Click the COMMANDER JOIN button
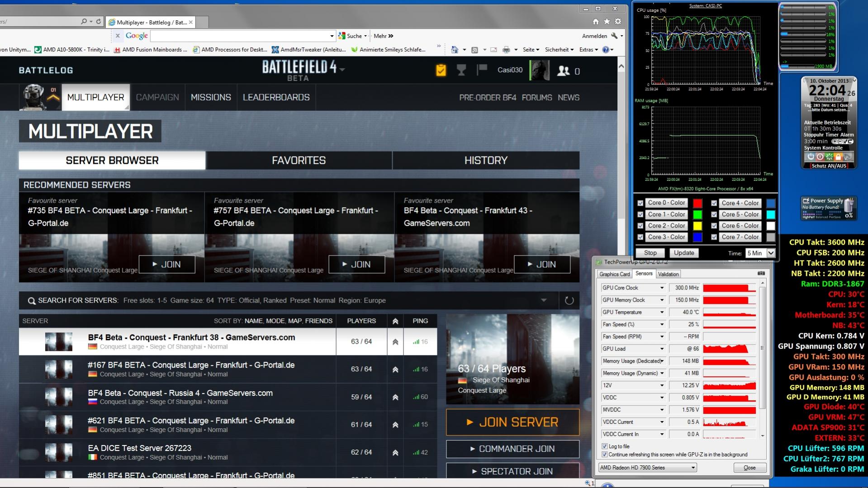The image size is (868, 488). [512, 449]
